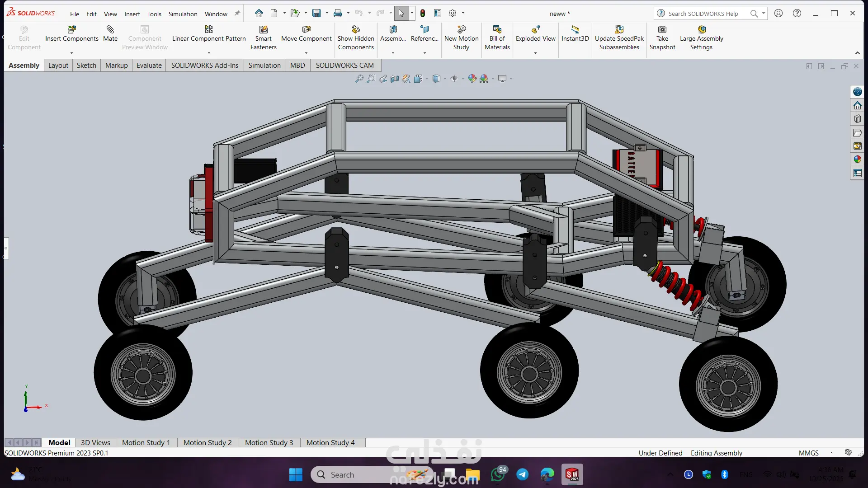Screen dimensions: 868x488
Task: Click the Mate tool icon
Action: (x=110, y=30)
